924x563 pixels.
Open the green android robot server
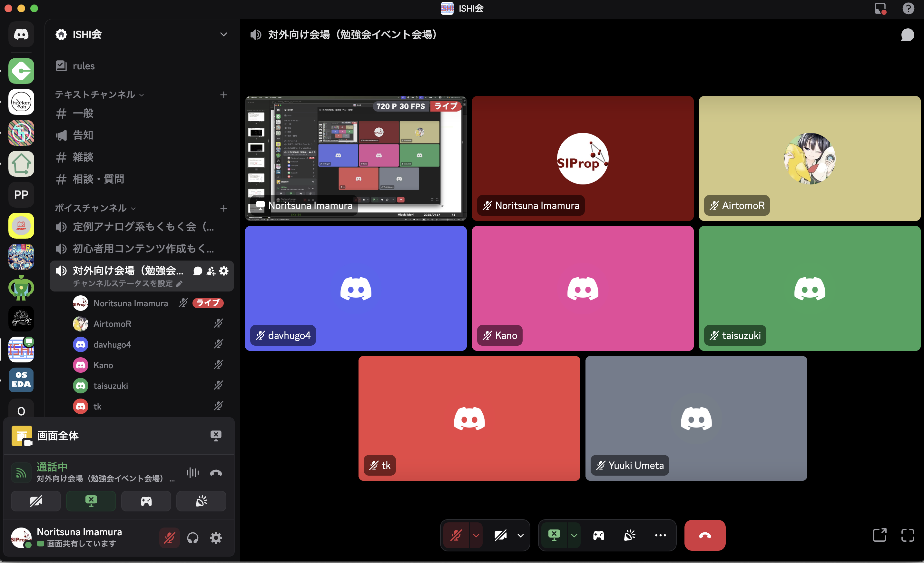(21, 287)
